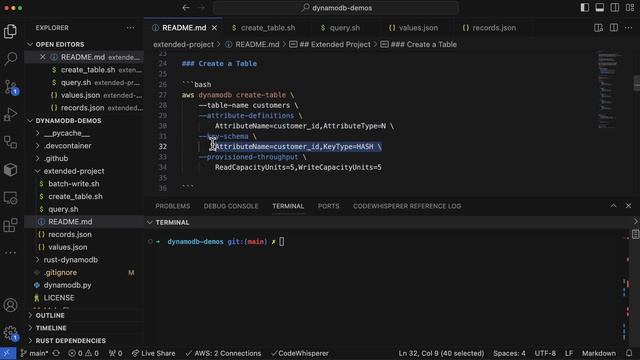Click the main* branch in status bar
Image resolution: width=640 pixels, height=360 pixels.
click(x=35, y=353)
